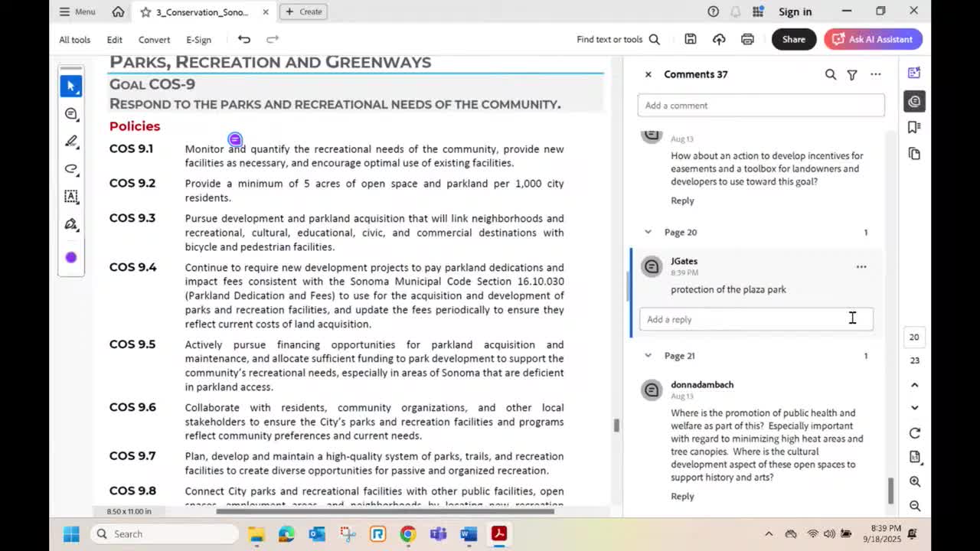The image size is (980, 551).
Task: Click the taskbar Search box
Action: click(164, 534)
